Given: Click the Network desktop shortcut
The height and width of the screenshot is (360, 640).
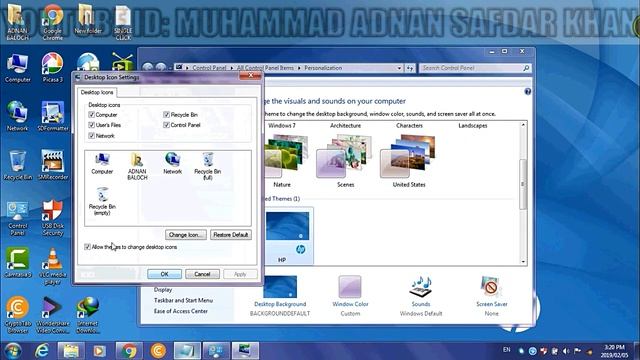Looking at the screenshot, I should (x=17, y=116).
